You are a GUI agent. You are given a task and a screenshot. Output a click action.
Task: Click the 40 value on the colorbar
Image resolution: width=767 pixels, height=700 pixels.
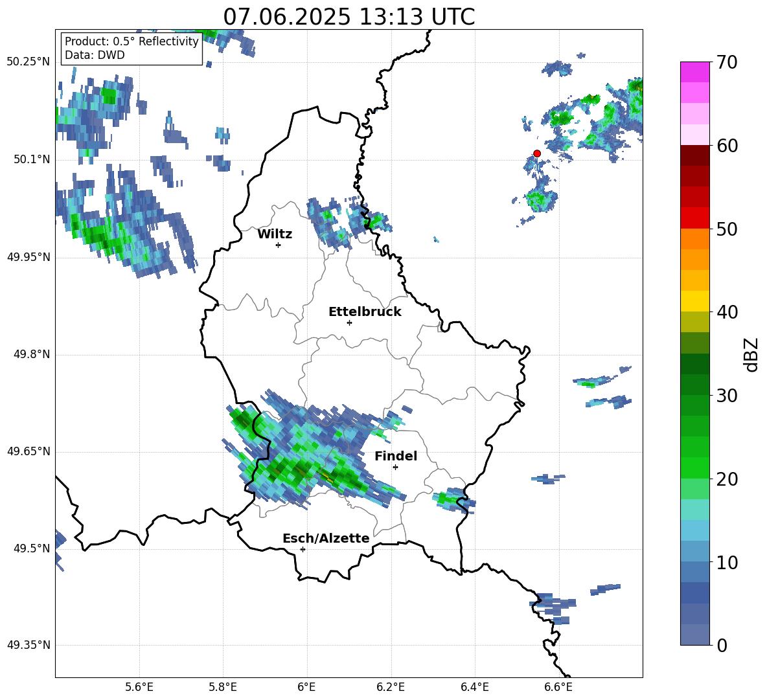tap(726, 312)
